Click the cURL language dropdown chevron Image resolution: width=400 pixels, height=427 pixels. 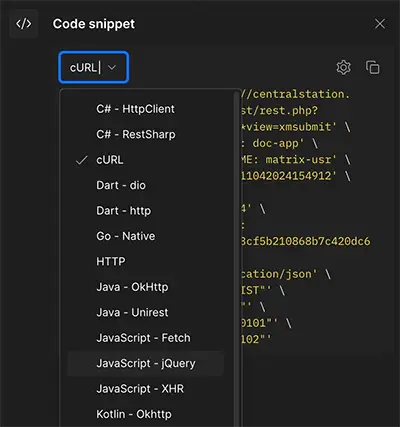112,68
